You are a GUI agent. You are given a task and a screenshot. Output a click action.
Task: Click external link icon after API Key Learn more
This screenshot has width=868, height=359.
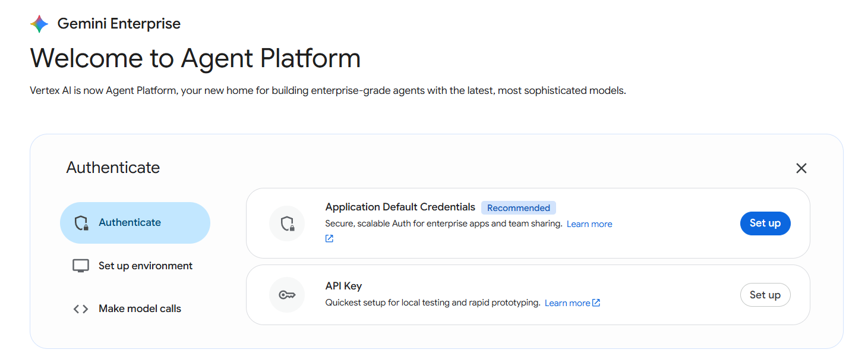[x=596, y=303]
